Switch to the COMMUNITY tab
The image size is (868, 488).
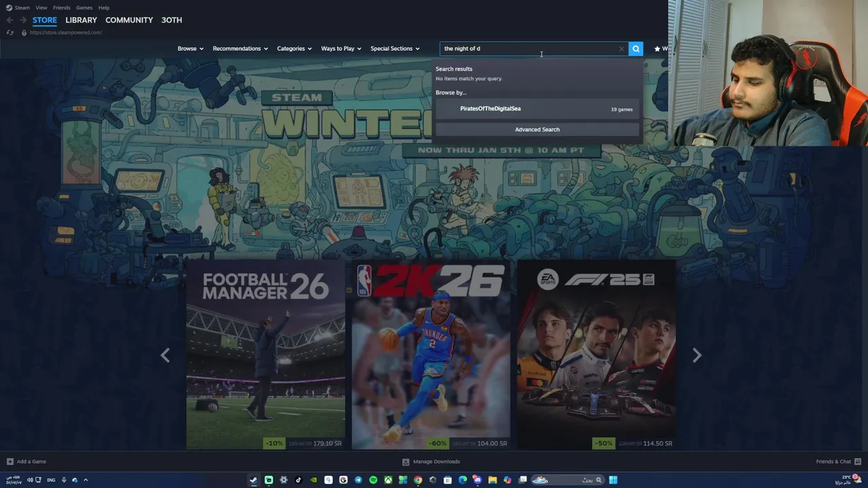point(129,20)
